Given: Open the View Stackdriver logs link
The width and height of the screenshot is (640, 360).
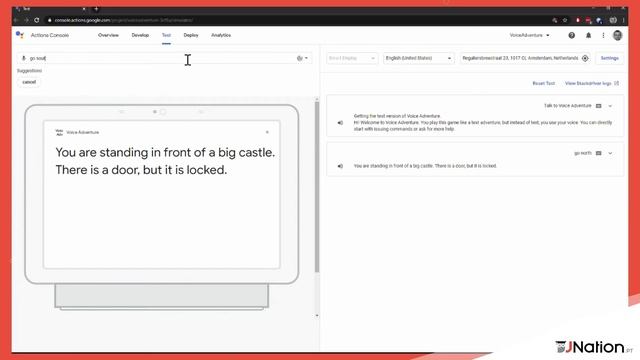Looking at the screenshot, I should (x=588, y=83).
